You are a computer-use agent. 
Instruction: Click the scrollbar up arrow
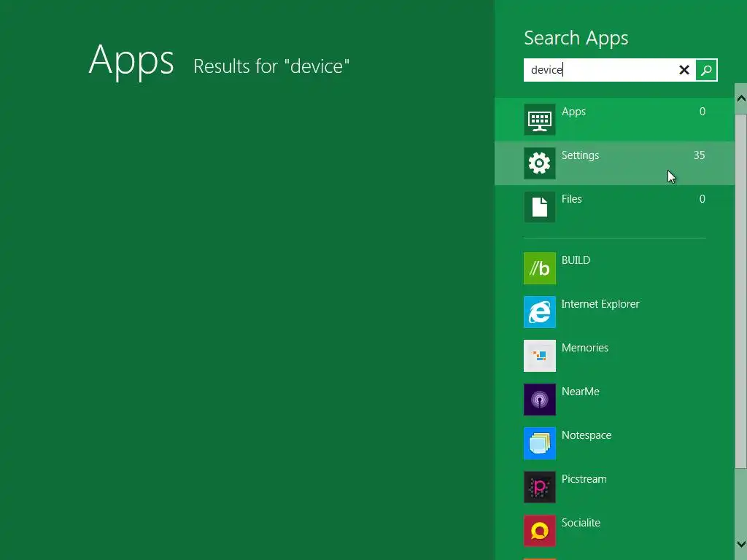pyautogui.click(x=741, y=98)
